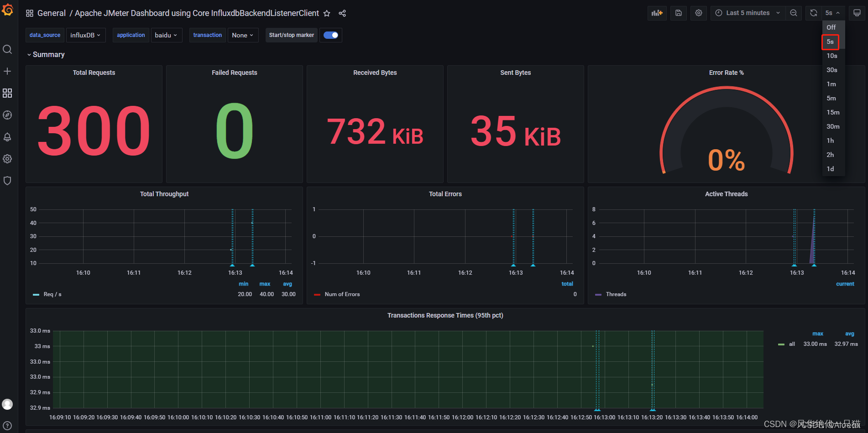Open the Explore compass icon in sidebar
The image size is (868, 433).
7,115
